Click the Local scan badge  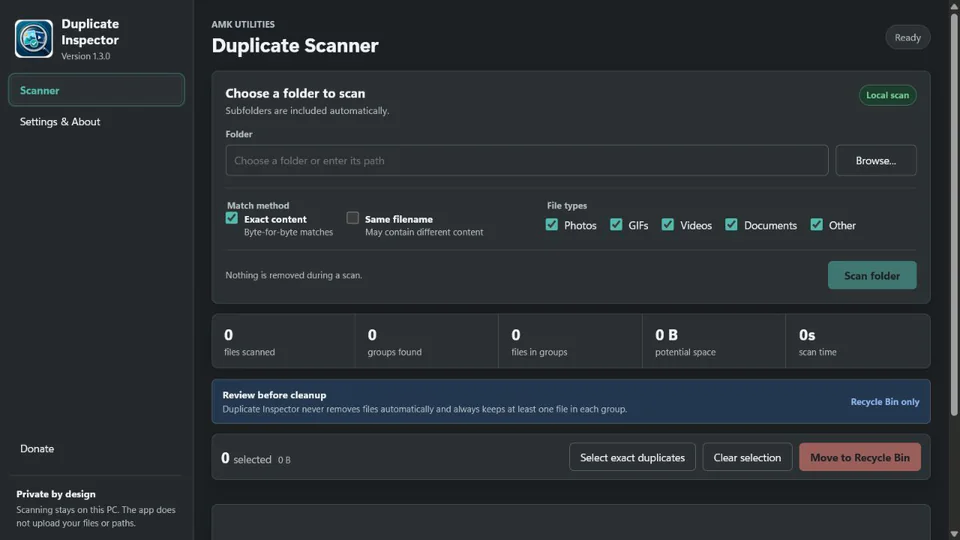coord(887,96)
